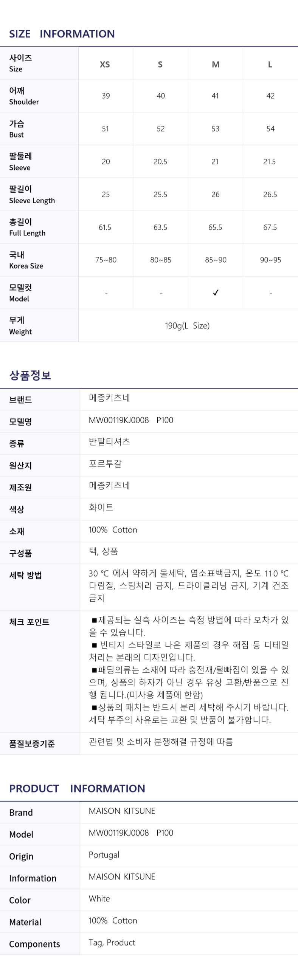Select the XS size column header

coord(105,65)
